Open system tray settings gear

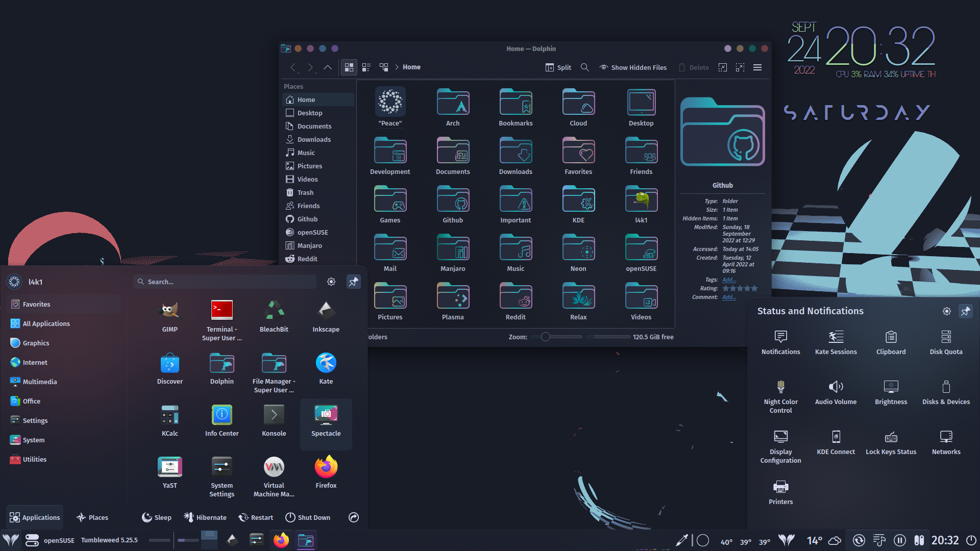(x=947, y=311)
